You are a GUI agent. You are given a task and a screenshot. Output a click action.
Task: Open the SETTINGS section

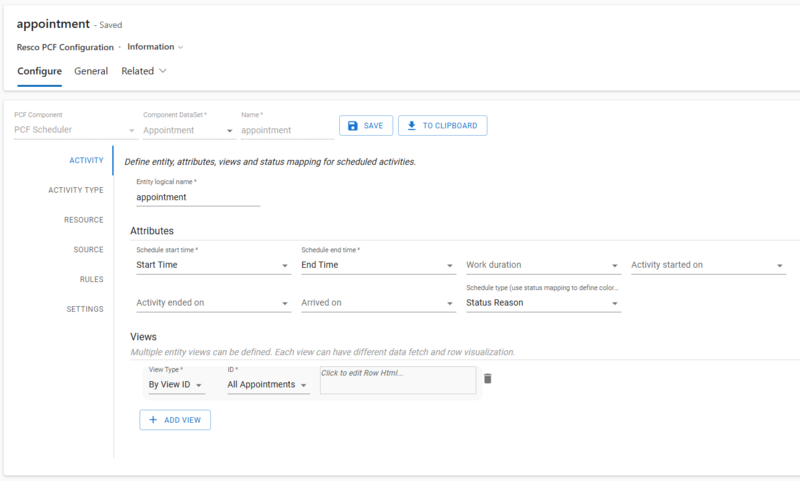click(85, 309)
